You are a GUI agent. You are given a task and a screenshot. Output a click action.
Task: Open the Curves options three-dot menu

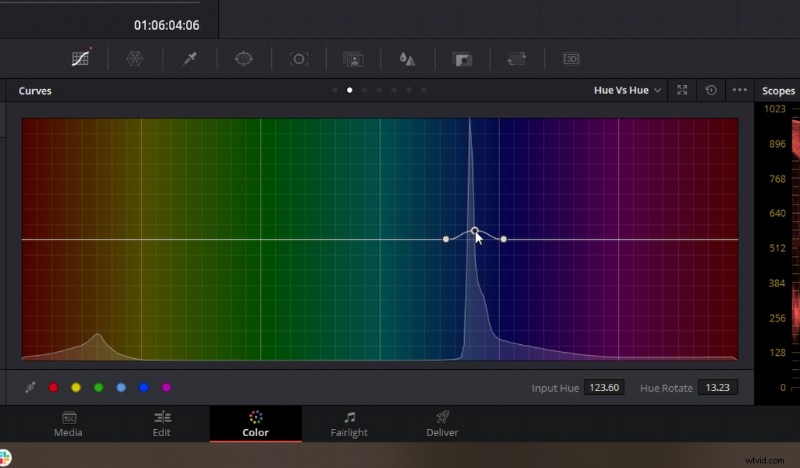click(739, 90)
